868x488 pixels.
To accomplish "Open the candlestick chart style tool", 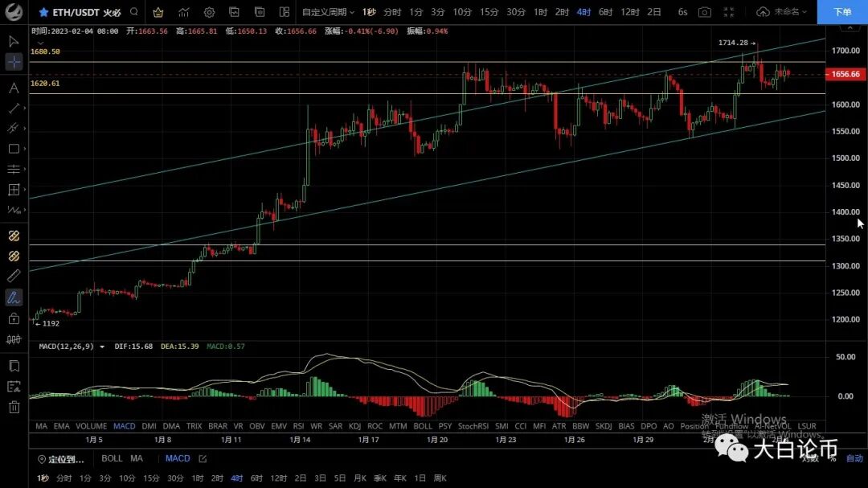I will point(14,339).
